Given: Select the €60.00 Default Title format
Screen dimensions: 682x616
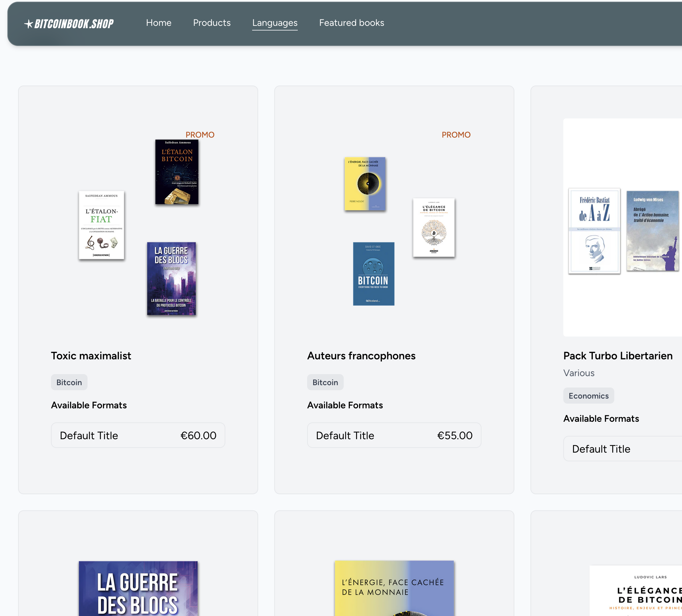Looking at the screenshot, I should [138, 435].
